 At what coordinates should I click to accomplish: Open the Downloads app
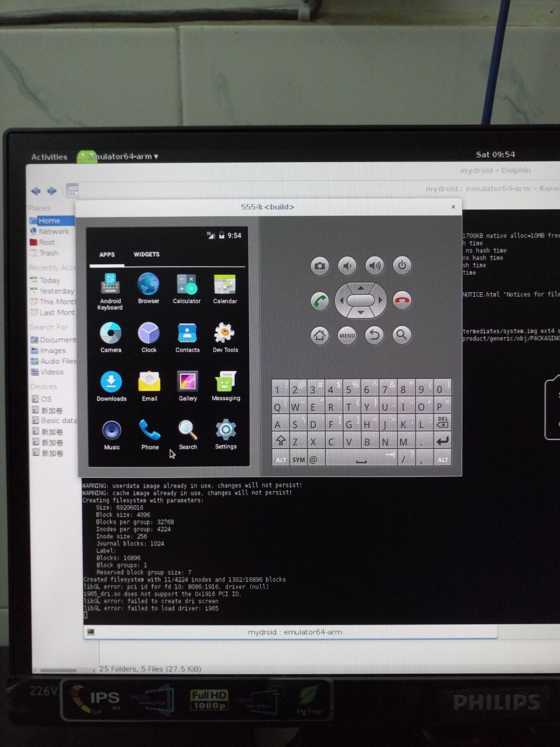click(x=111, y=386)
